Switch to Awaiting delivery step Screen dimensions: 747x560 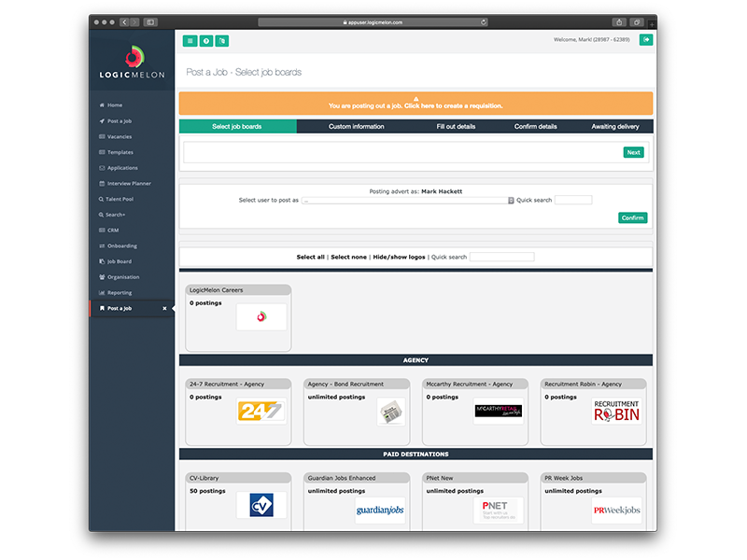tap(615, 127)
